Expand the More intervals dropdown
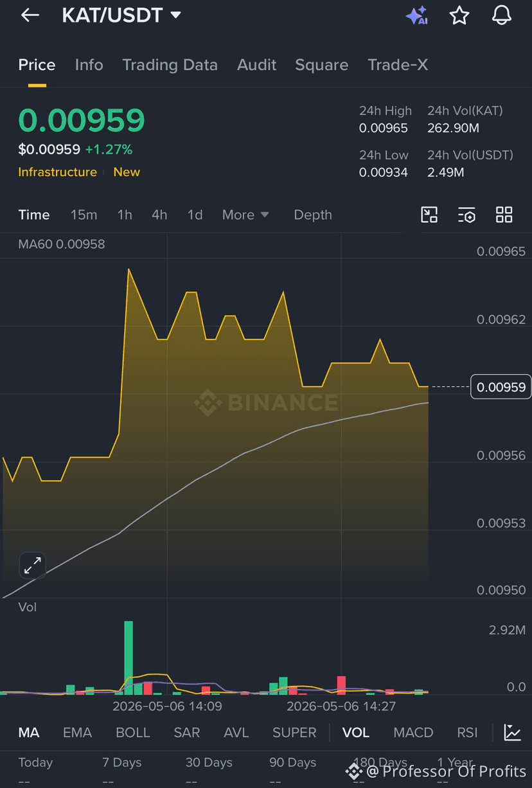The height and width of the screenshot is (788, 532). click(x=245, y=215)
